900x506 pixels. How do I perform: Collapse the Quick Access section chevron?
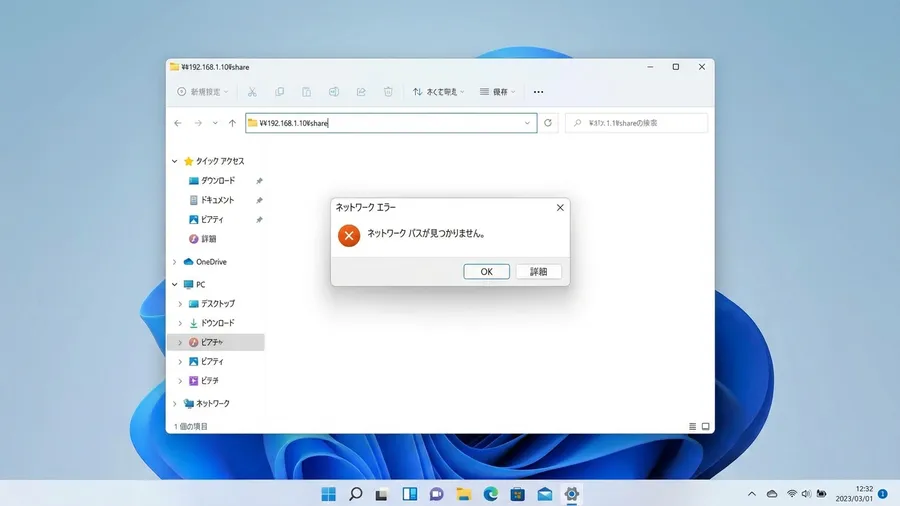click(174, 161)
